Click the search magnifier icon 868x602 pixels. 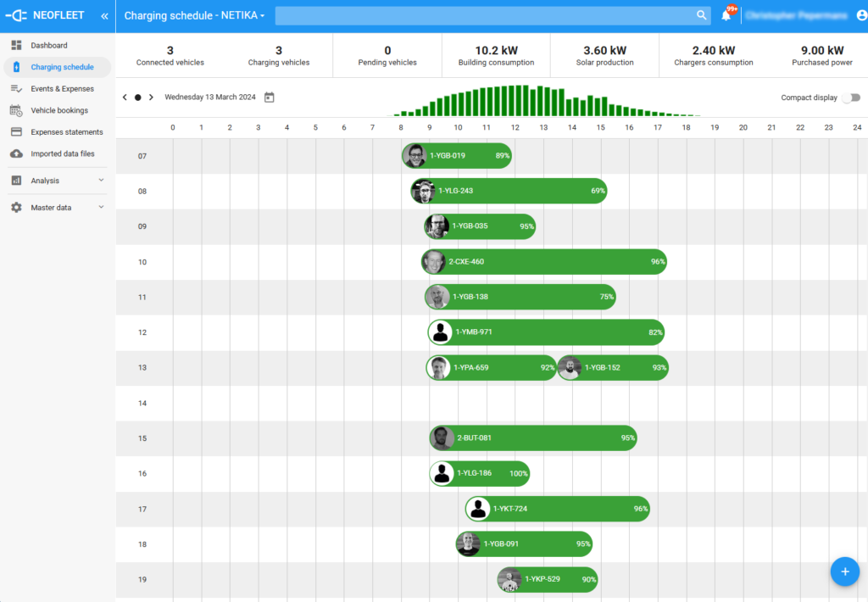tap(701, 15)
